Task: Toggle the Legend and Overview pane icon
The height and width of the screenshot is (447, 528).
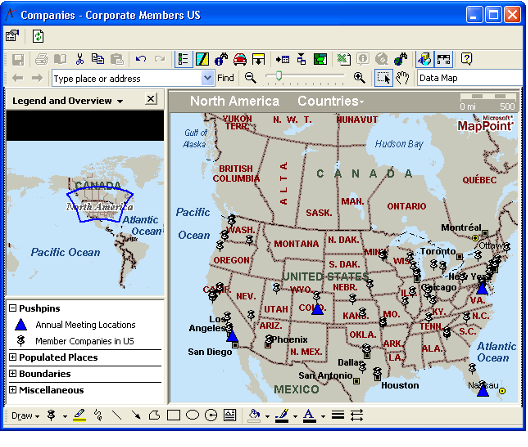Action: click(x=184, y=59)
